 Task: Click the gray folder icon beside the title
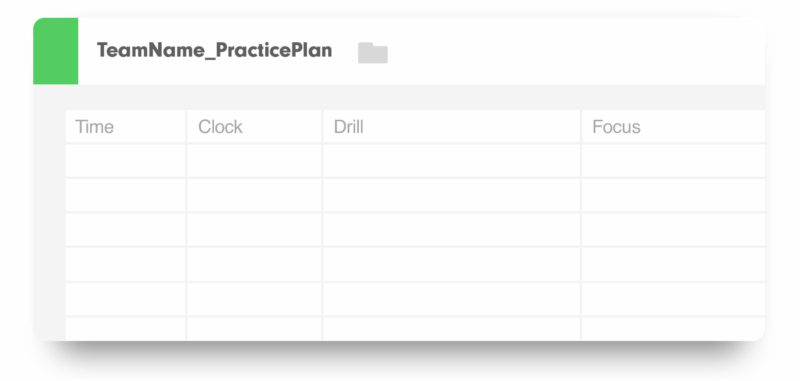coord(372,53)
